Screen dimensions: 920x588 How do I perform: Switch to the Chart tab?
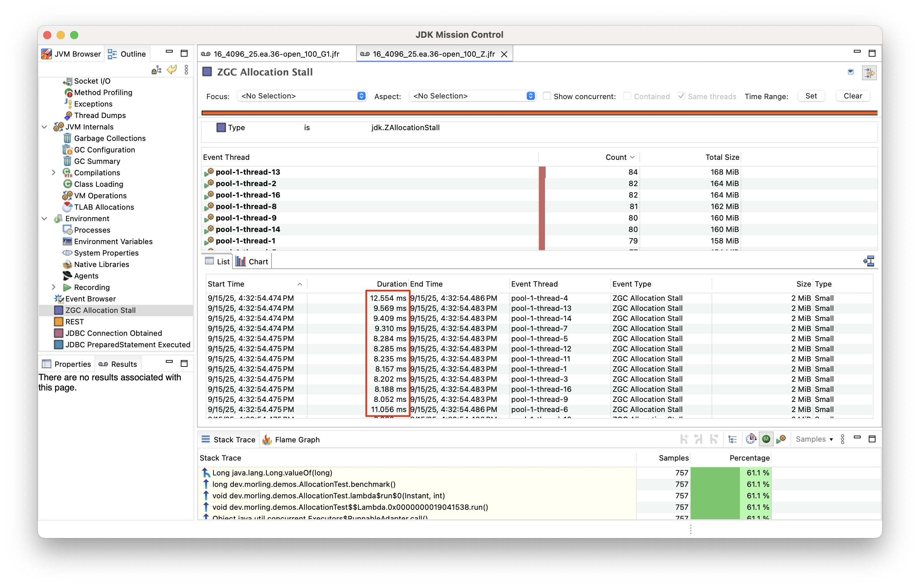coord(253,262)
